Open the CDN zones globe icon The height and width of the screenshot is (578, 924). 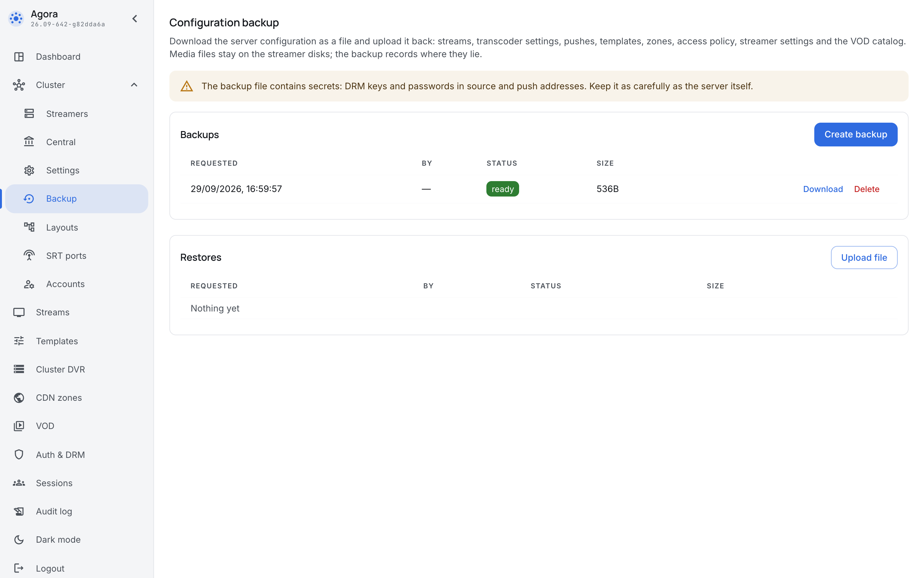click(x=19, y=398)
